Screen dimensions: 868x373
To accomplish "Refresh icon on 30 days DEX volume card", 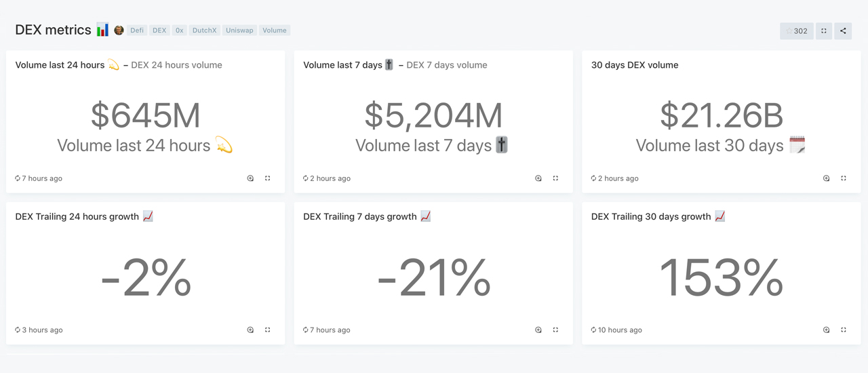I will tap(594, 178).
